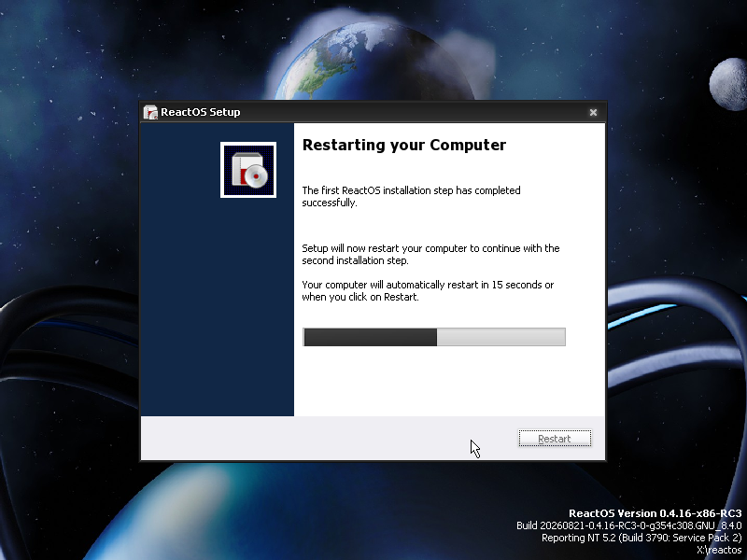Click the restart countdown progress bar
Viewport: 747px width, 560px height.
(x=434, y=337)
